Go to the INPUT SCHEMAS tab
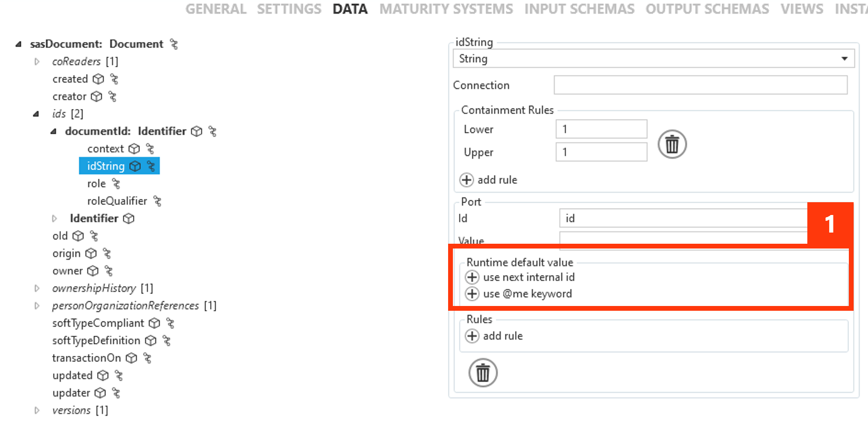The height and width of the screenshot is (447, 868). [579, 9]
